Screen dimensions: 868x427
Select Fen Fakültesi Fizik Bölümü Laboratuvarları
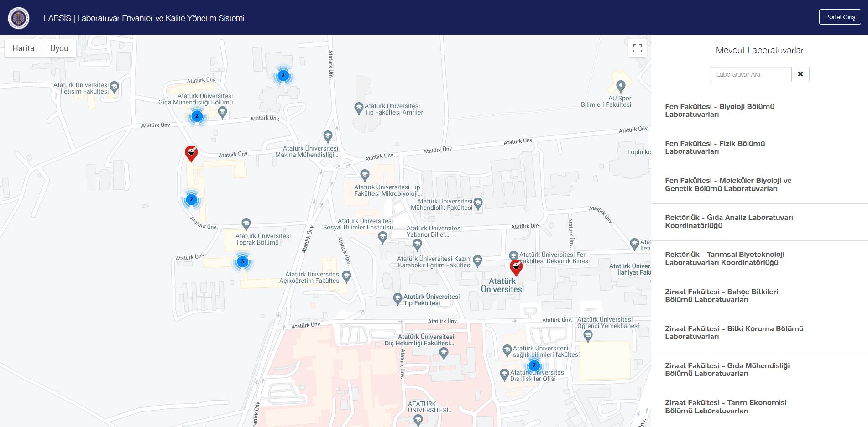coord(715,147)
